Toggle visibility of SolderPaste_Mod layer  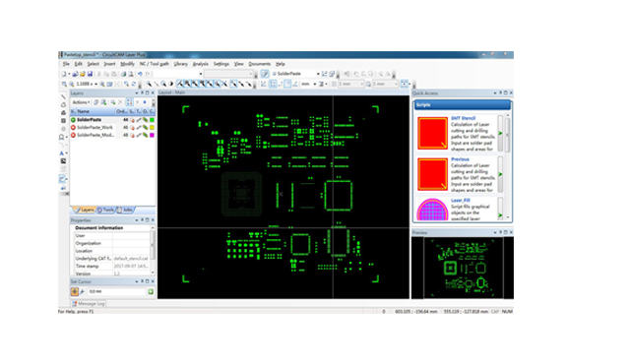point(73,135)
